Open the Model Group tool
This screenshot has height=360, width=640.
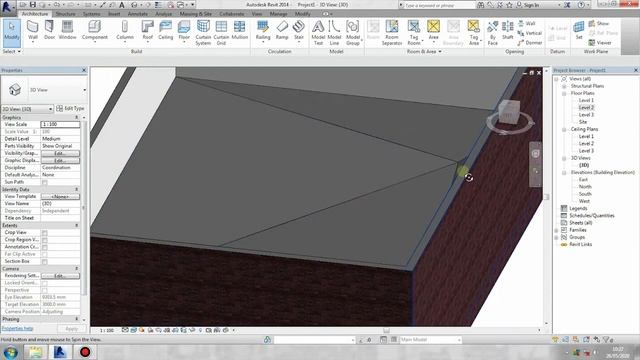point(353,33)
